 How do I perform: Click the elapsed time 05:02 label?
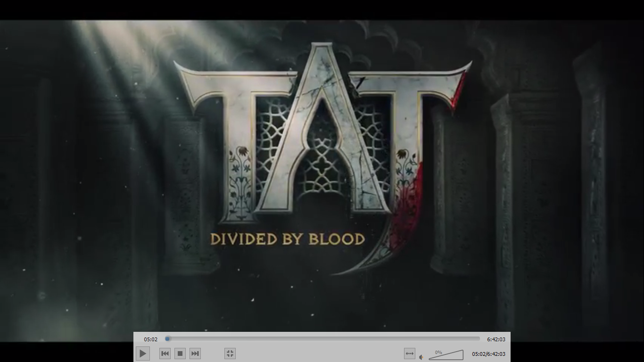(151, 339)
